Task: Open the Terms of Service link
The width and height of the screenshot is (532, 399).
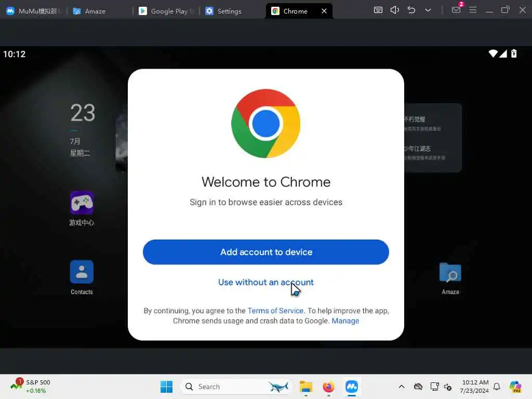Action: 275,311
